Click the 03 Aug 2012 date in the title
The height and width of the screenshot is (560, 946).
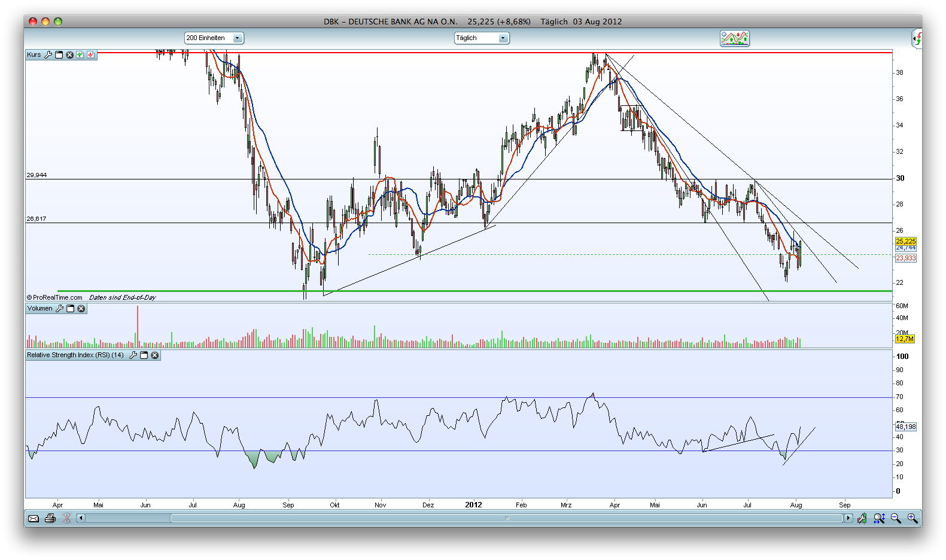tap(597, 22)
